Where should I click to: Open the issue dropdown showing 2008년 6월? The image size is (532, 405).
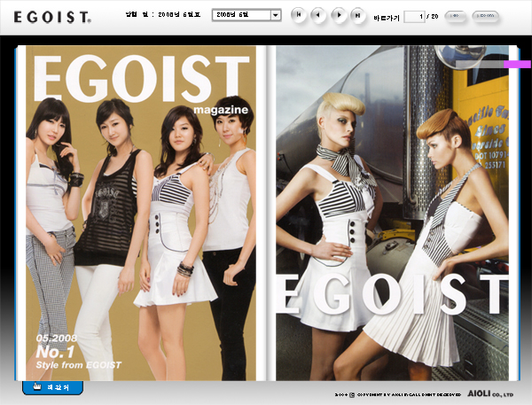246,15
